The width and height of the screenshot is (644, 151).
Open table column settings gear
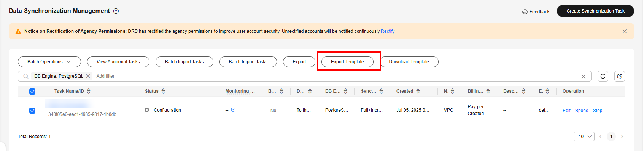[619, 76]
